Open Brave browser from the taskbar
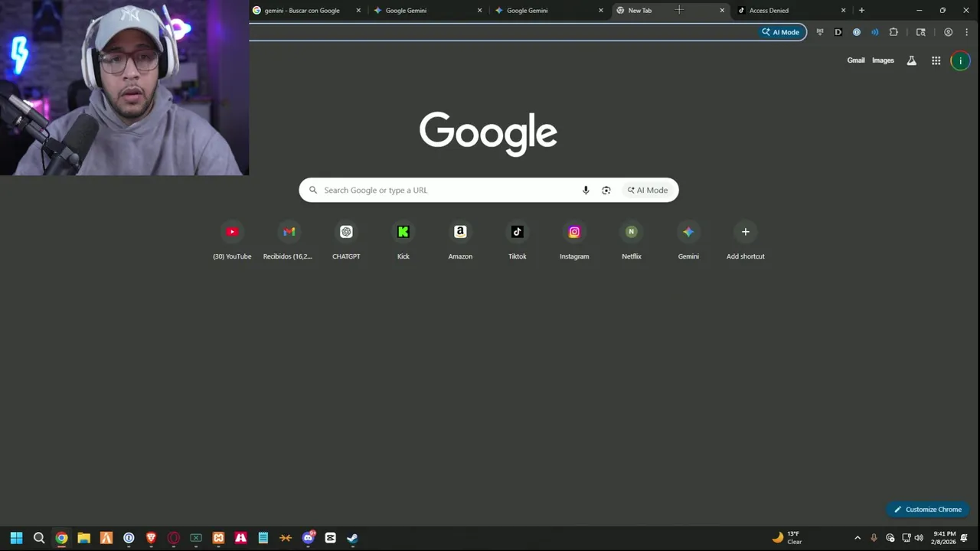This screenshot has width=980, height=551. pos(151,538)
